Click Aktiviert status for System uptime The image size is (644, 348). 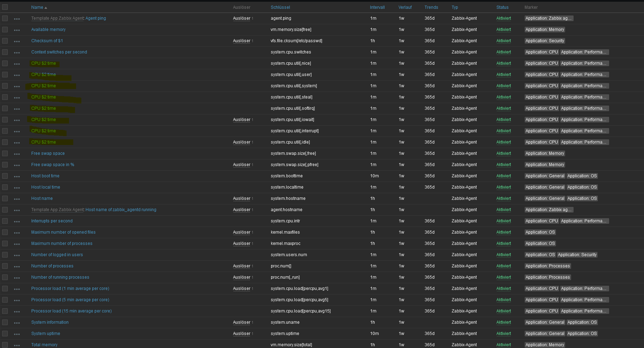point(504,334)
